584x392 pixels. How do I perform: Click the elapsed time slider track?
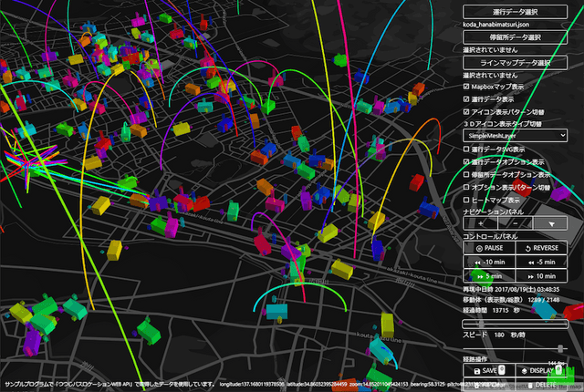pyautogui.click(x=515, y=323)
